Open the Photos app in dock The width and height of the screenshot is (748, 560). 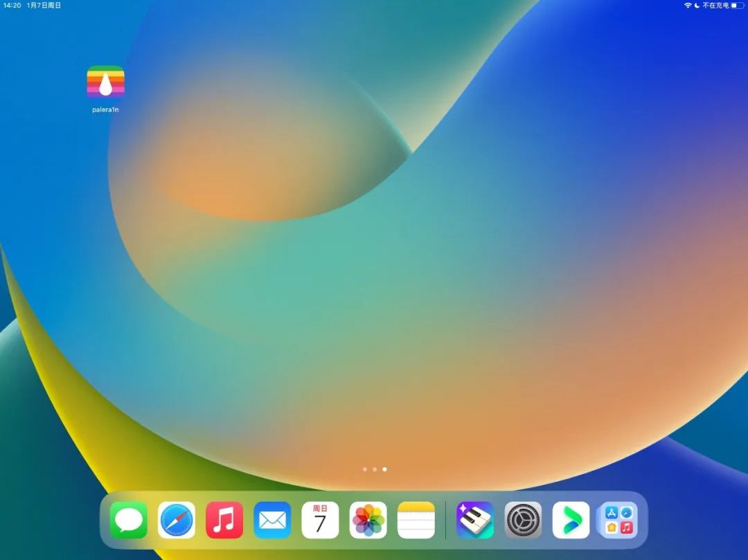[x=368, y=520]
